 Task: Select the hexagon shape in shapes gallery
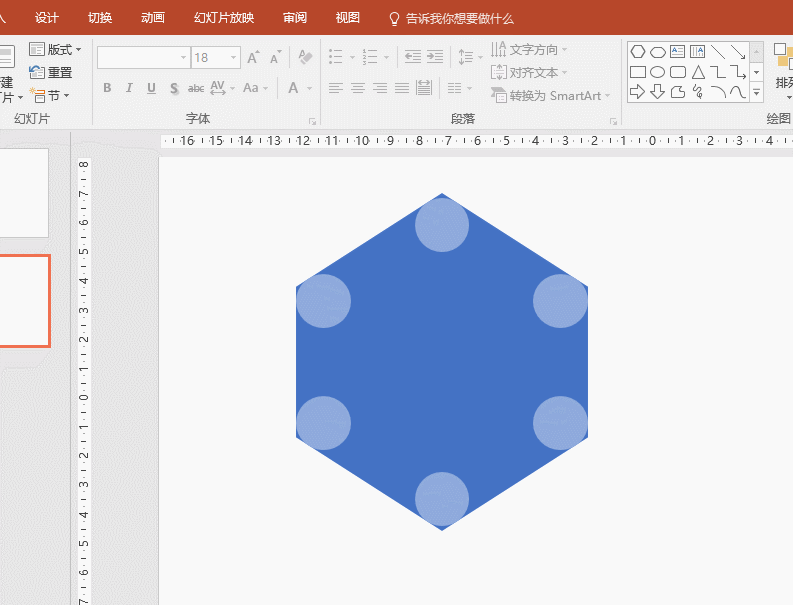637,52
